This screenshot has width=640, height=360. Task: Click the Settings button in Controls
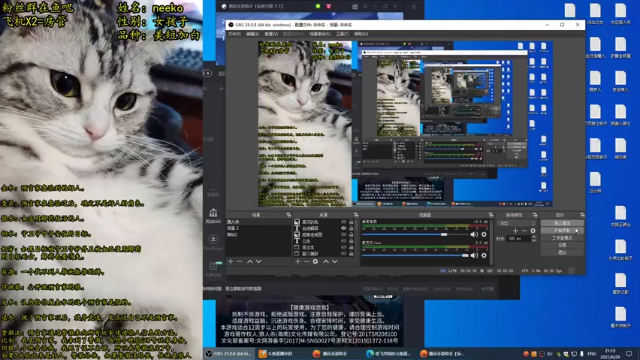562,245
